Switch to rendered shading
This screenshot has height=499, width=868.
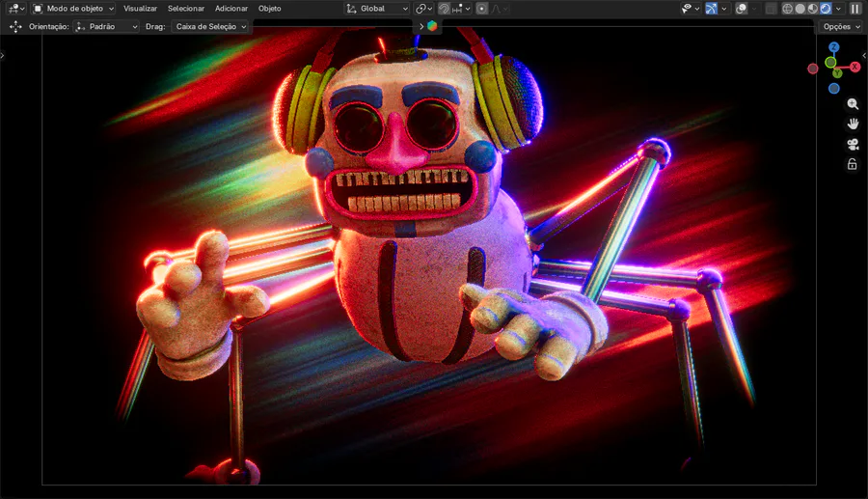point(826,9)
